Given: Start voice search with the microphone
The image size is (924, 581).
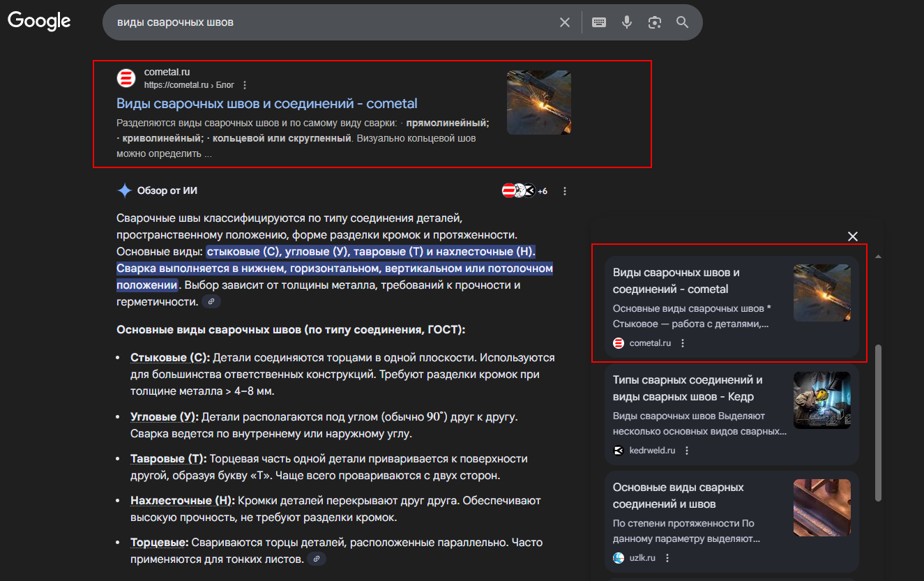Looking at the screenshot, I should (627, 22).
